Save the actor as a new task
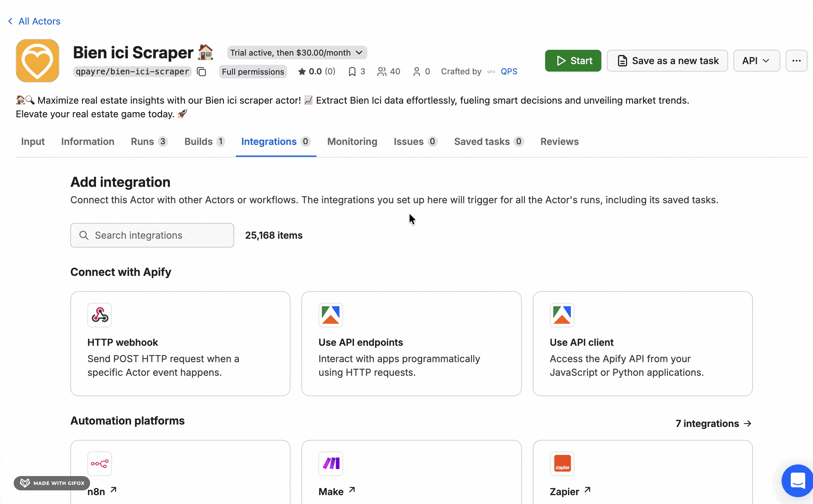The width and height of the screenshot is (813, 504). pyautogui.click(x=667, y=60)
